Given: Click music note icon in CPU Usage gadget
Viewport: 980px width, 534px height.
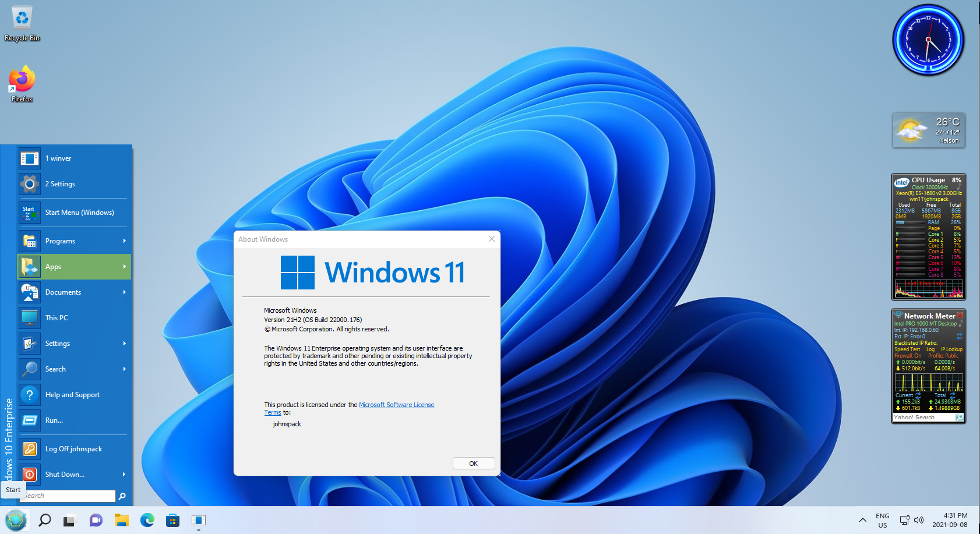Looking at the screenshot, I should click(x=959, y=187).
